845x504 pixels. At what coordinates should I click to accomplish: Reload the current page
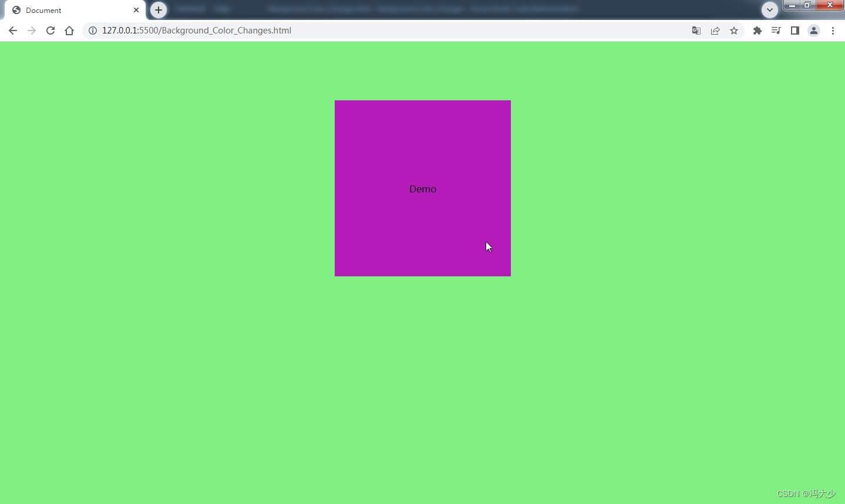point(51,31)
